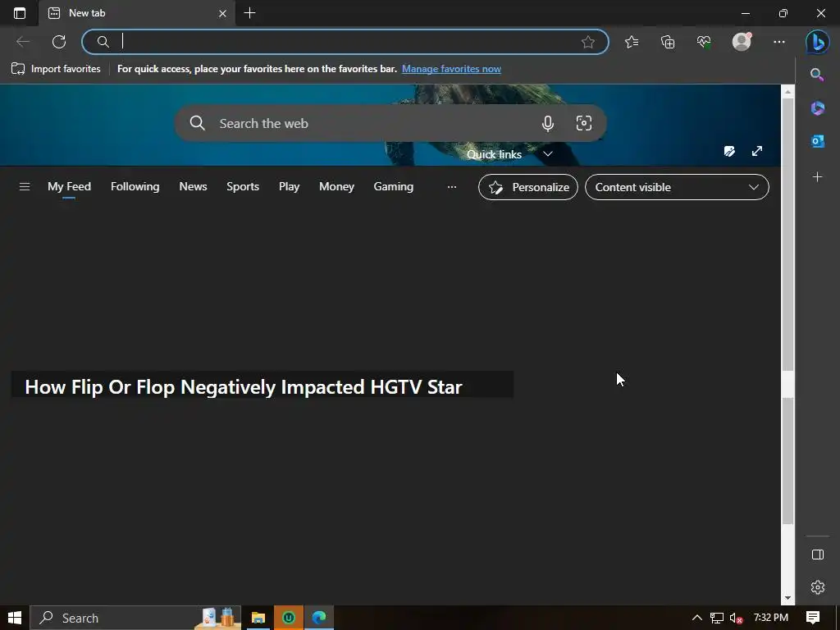
Task: Click the Search the web box
Action: click(390, 123)
